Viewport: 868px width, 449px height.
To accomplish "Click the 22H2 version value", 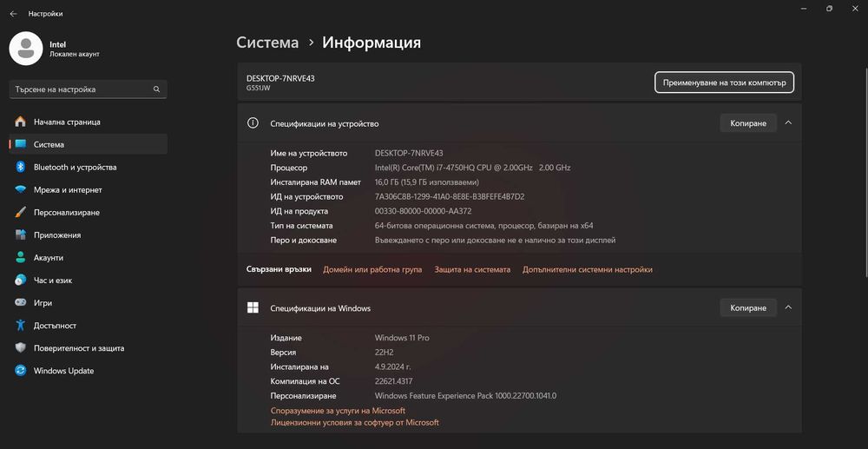I will point(384,352).
